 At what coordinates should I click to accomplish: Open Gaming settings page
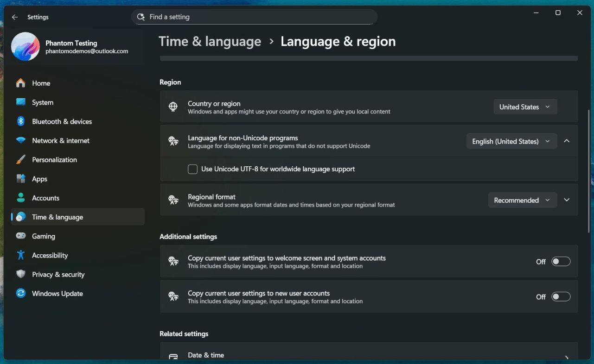point(78,236)
